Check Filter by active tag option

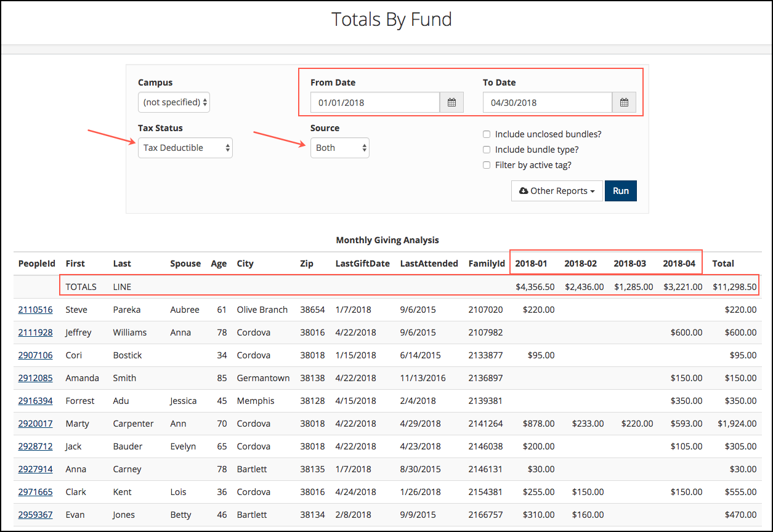487,165
